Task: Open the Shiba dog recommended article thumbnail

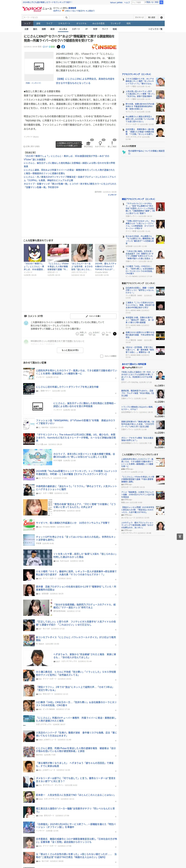Action: [x=34, y=253]
